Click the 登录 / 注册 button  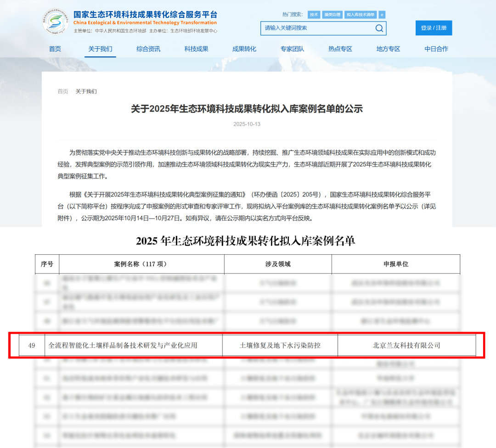(434, 28)
